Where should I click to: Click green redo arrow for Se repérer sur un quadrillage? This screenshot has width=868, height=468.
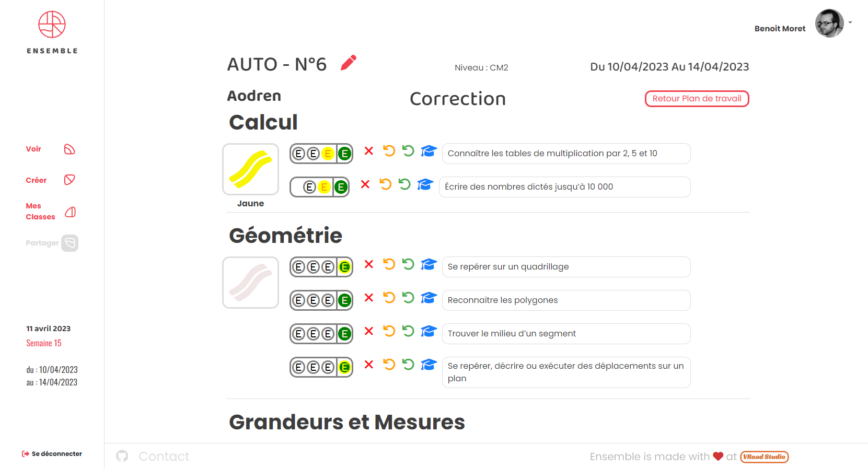[x=408, y=264]
